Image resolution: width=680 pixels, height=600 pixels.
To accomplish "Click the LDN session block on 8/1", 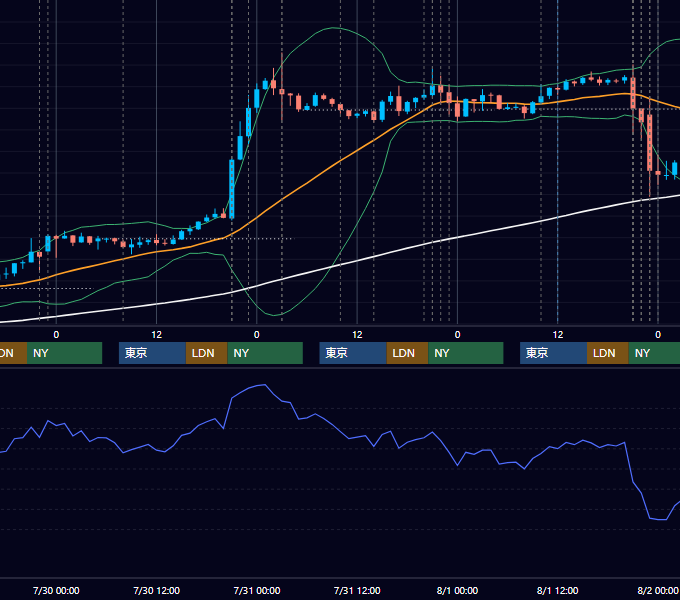I will 608,353.
